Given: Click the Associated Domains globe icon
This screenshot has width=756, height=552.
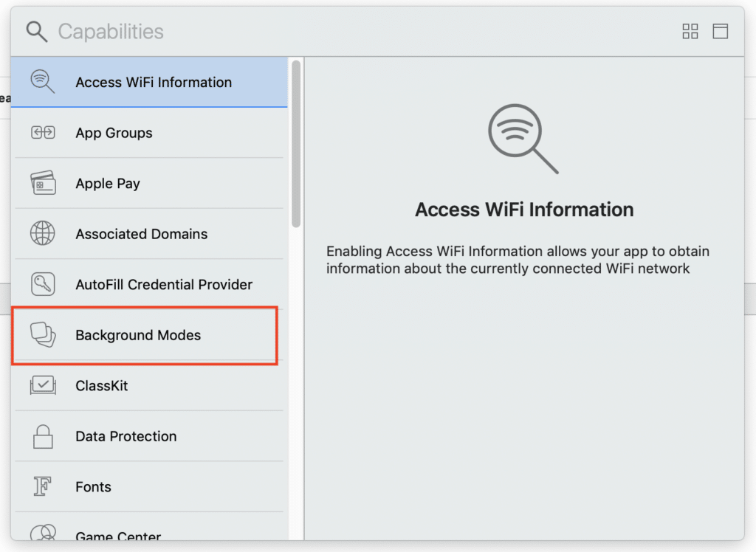Looking at the screenshot, I should 43,234.
